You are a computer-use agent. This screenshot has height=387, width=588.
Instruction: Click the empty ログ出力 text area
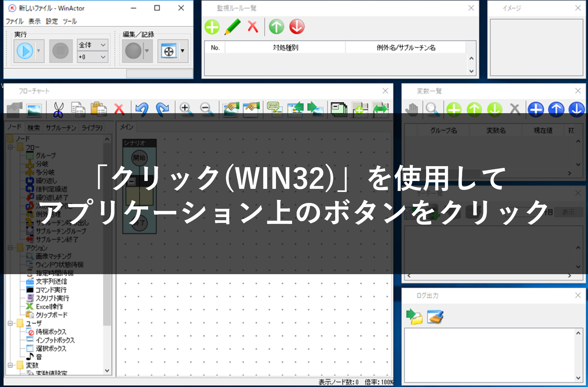pos(489,355)
